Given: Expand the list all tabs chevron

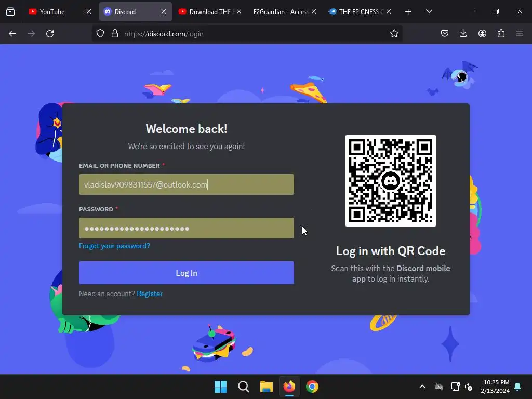Looking at the screenshot, I should [x=429, y=11].
